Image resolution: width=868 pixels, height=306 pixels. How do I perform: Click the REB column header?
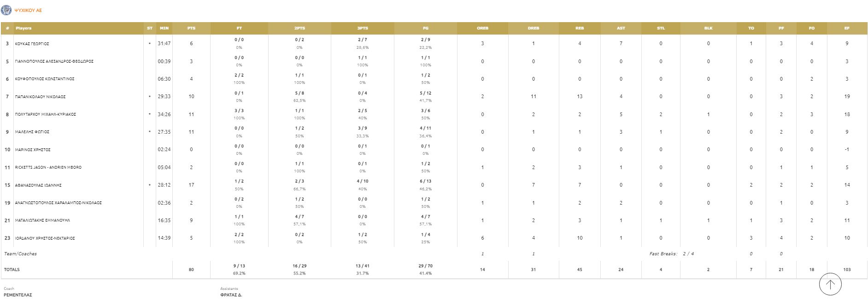580,28
